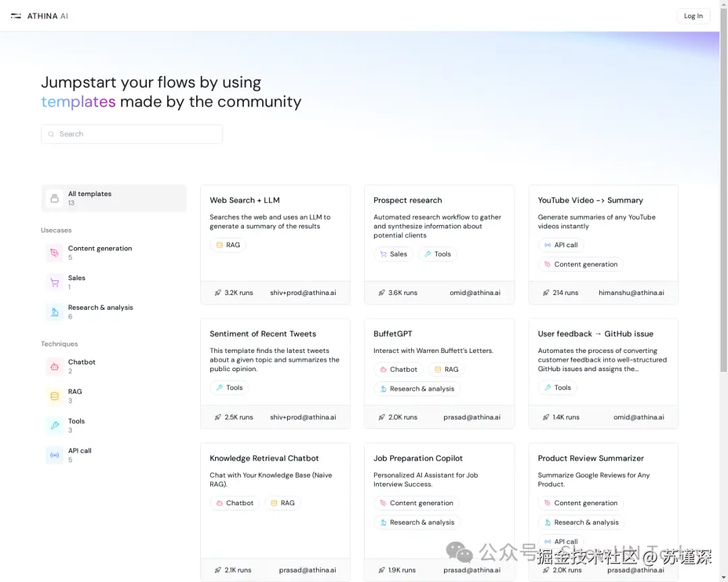Click the API call signal icon in sidebar
The image size is (728, 582).
(55, 455)
